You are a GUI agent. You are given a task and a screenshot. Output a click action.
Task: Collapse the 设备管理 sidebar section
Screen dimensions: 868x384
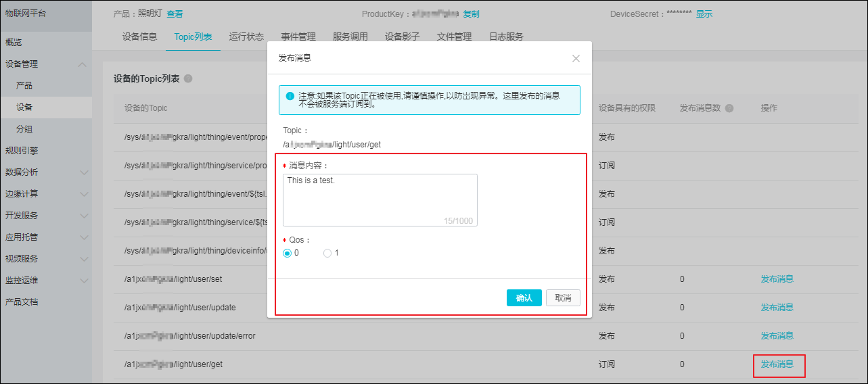click(83, 64)
